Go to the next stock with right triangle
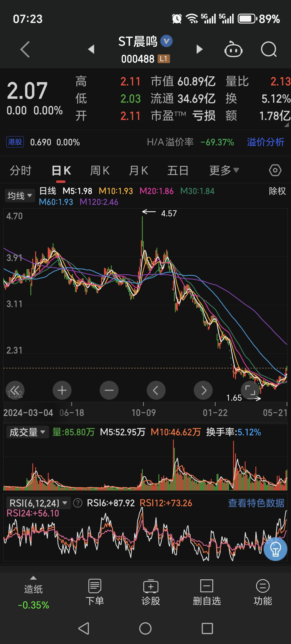This screenshot has width=291, height=644. [199, 49]
